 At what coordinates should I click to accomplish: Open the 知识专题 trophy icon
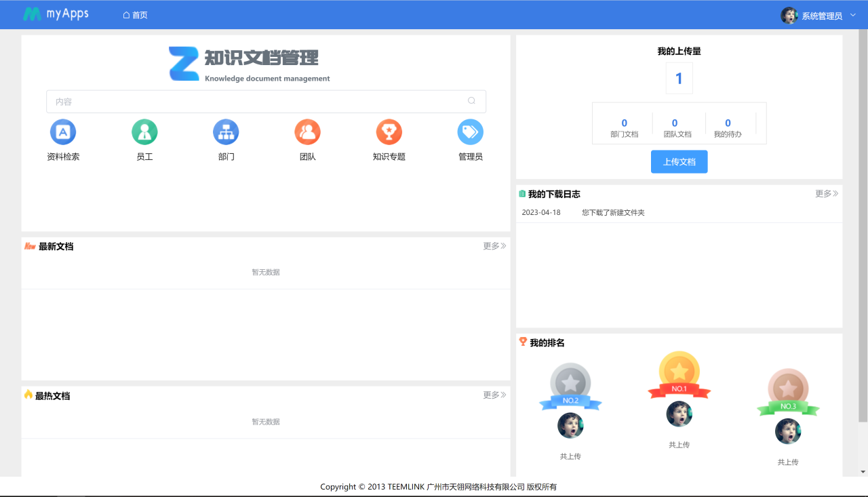(x=389, y=132)
